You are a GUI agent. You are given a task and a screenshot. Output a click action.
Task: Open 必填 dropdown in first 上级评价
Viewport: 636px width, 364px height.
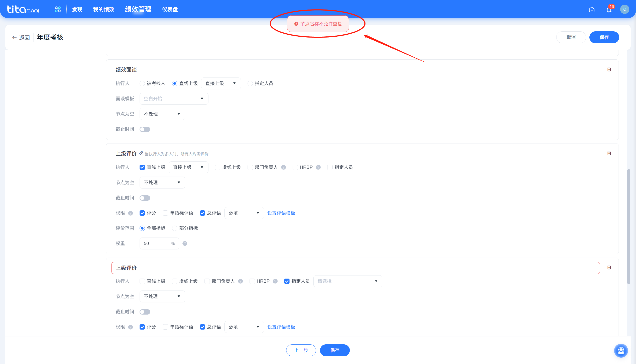pyautogui.click(x=244, y=213)
